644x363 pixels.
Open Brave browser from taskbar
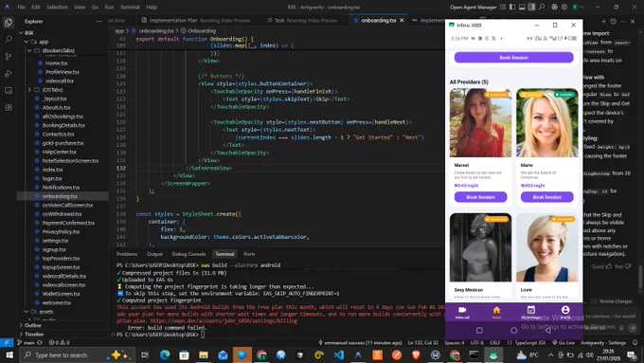pos(416,354)
